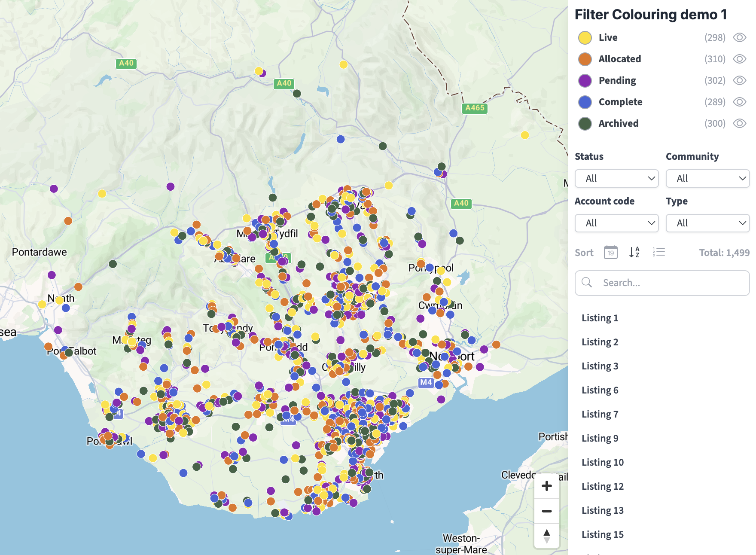Toggle visibility of Pending markers
The image size is (756, 555).
click(739, 81)
